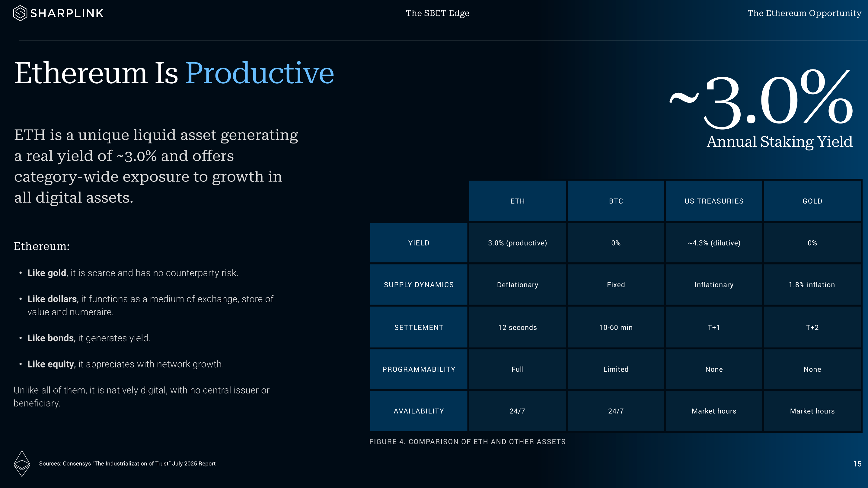Click the 3.0% (productive) table cell
The height and width of the screenshot is (488, 868).
[x=517, y=243]
